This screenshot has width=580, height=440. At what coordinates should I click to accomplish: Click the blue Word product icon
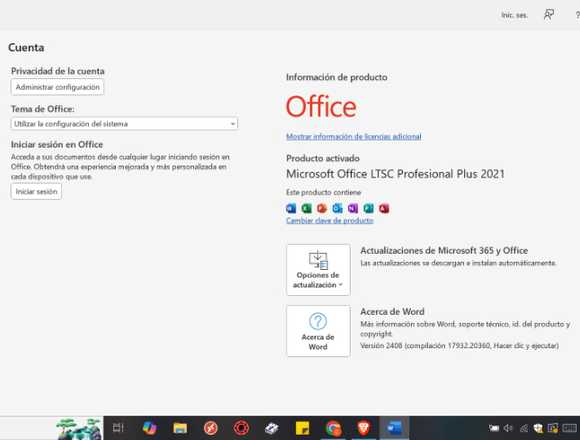[291, 209]
